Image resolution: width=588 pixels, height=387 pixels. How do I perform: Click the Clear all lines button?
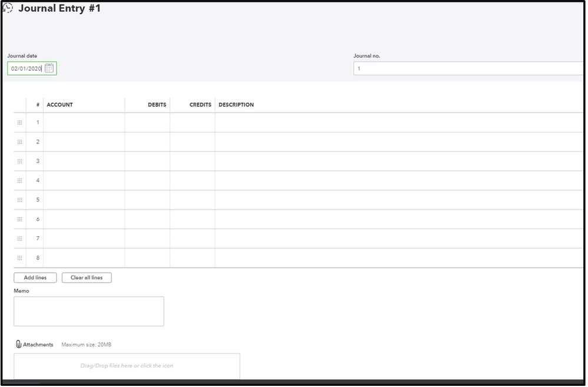click(x=87, y=278)
